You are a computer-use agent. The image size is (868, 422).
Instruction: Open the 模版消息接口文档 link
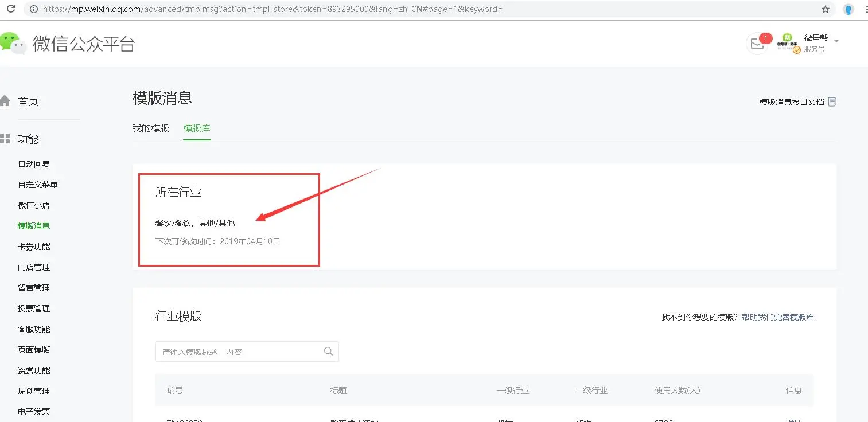pyautogui.click(x=792, y=102)
